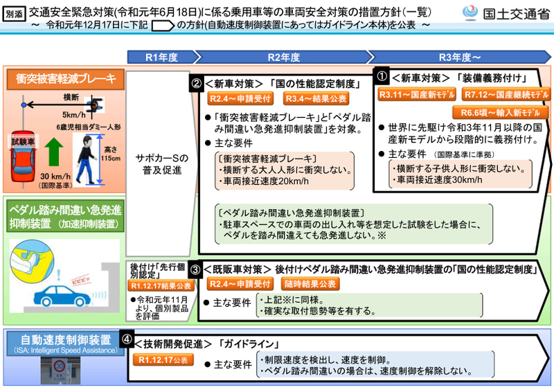
Task: Click 令和元年11月より、個別製品を評価 text
Action: (161, 308)
